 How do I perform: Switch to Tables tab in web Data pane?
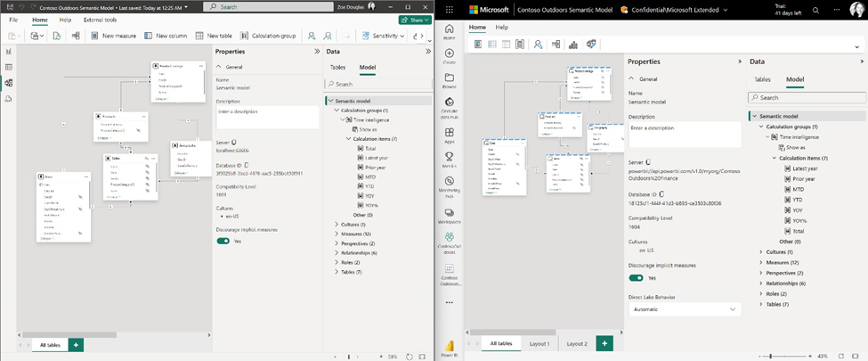point(762,79)
